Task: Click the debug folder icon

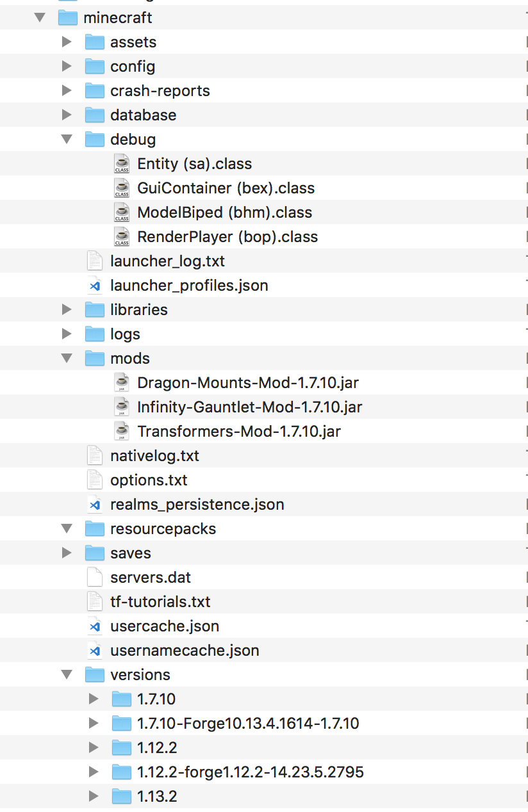Action: click(x=94, y=139)
